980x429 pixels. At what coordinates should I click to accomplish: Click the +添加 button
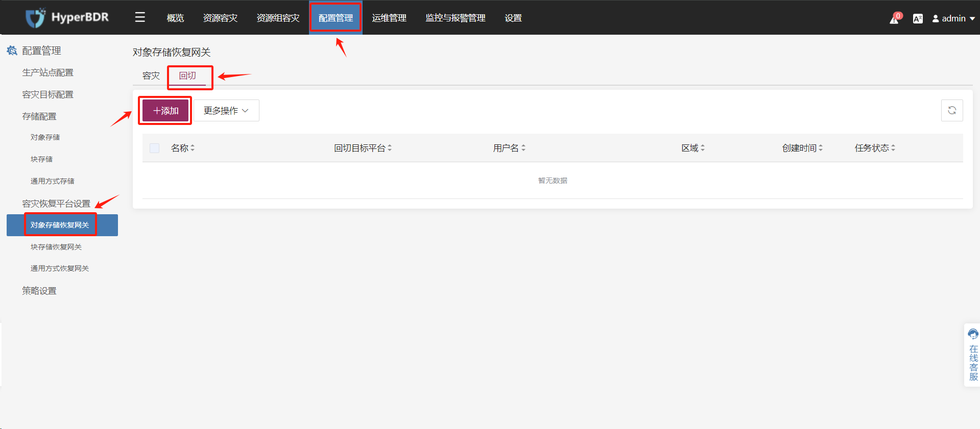(x=165, y=111)
